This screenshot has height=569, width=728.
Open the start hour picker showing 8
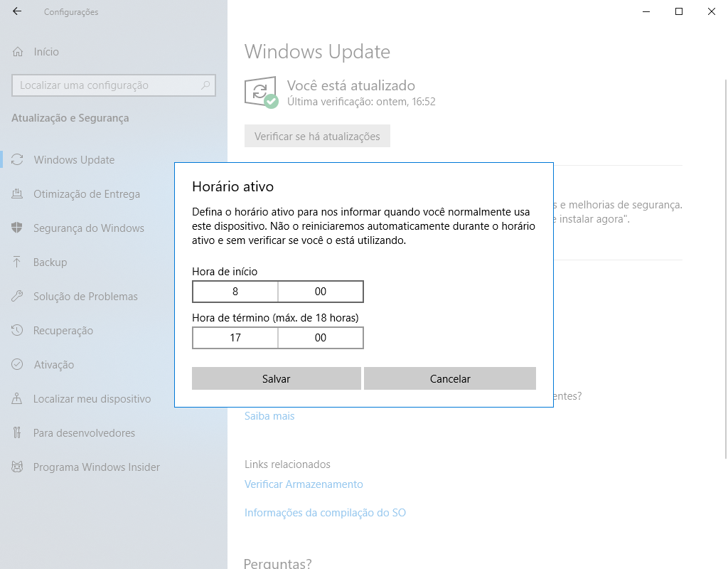pos(235,292)
